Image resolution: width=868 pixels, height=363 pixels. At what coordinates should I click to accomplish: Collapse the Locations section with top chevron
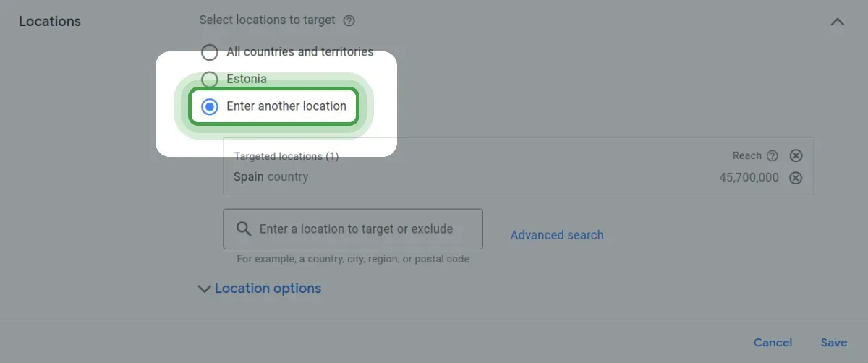click(x=837, y=22)
